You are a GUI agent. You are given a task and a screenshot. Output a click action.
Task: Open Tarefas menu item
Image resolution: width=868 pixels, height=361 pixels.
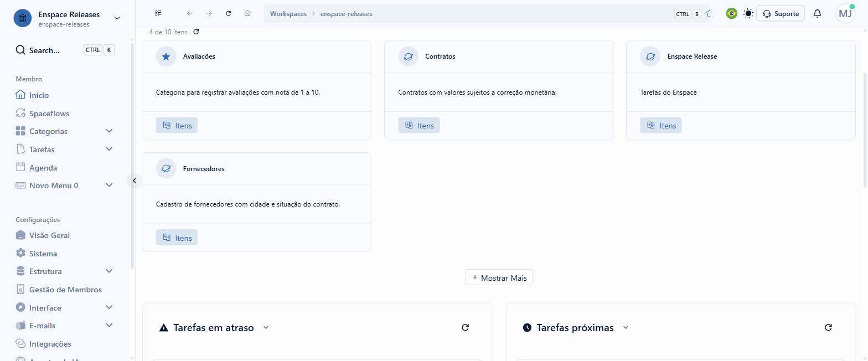[42, 149]
